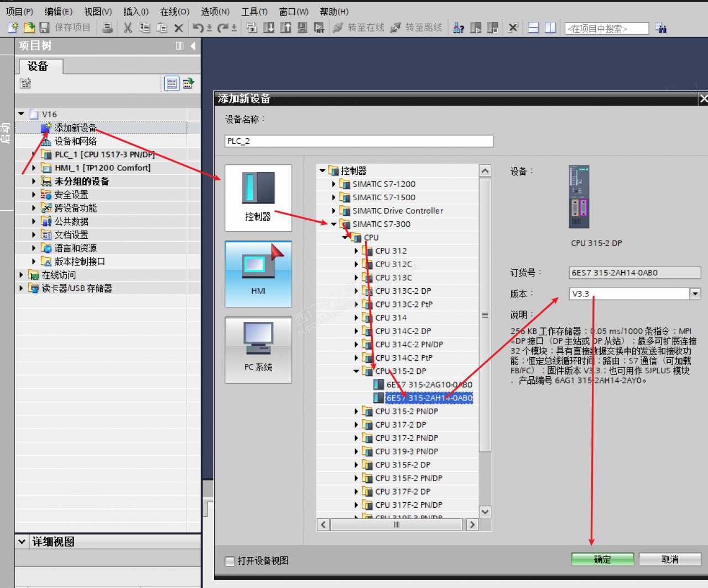The height and width of the screenshot is (588, 708).
Task: Collapse the 详细视图 panel
Action: (x=22, y=542)
